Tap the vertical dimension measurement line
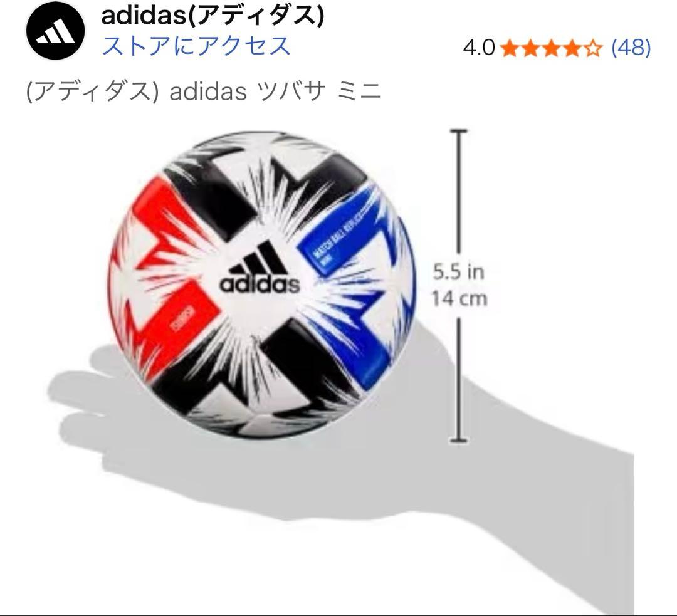 pyautogui.click(x=458, y=285)
